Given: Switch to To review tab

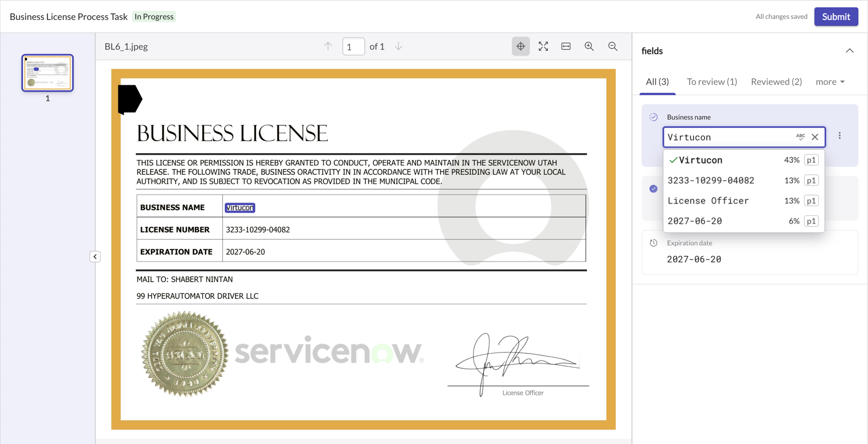Looking at the screenshot, I should pos(712,82).
